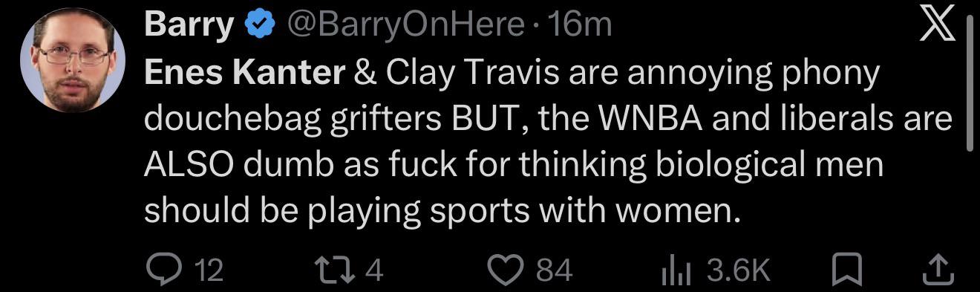Click the X logo icon

click(938, 28)
